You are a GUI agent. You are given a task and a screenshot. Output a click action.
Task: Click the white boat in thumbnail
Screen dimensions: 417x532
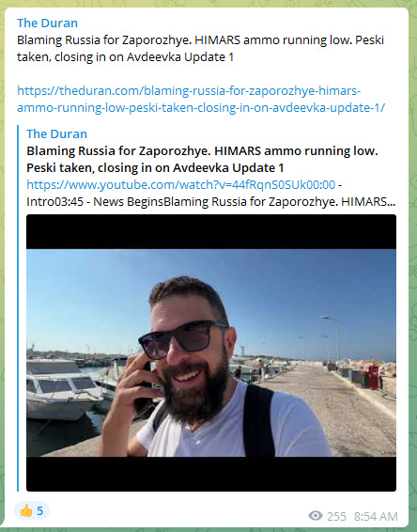[61, 388]
